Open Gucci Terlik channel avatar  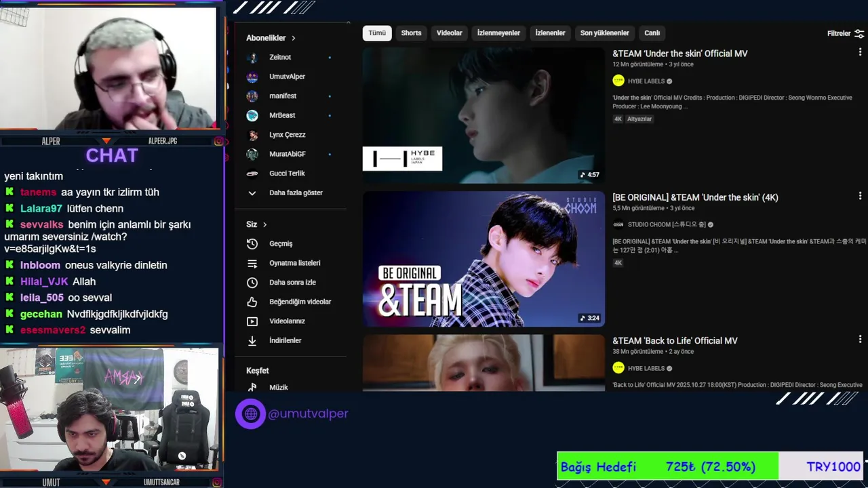pyautogui.click(x=252, y=174)
